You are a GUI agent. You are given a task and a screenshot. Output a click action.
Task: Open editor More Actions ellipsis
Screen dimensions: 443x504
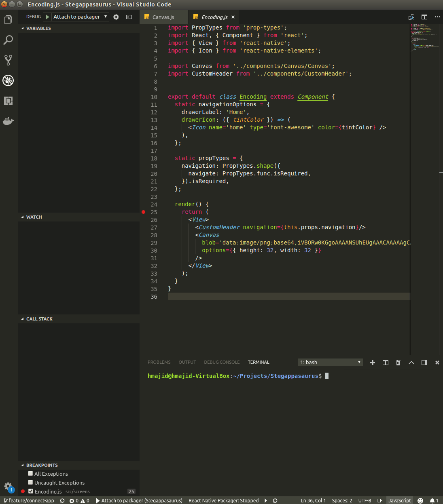437,17
